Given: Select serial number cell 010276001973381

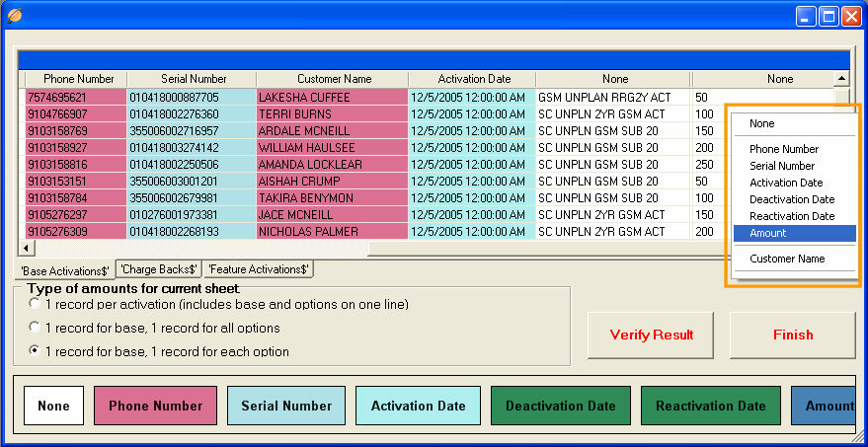Looking at the screenshot, I should click(192, 215).
